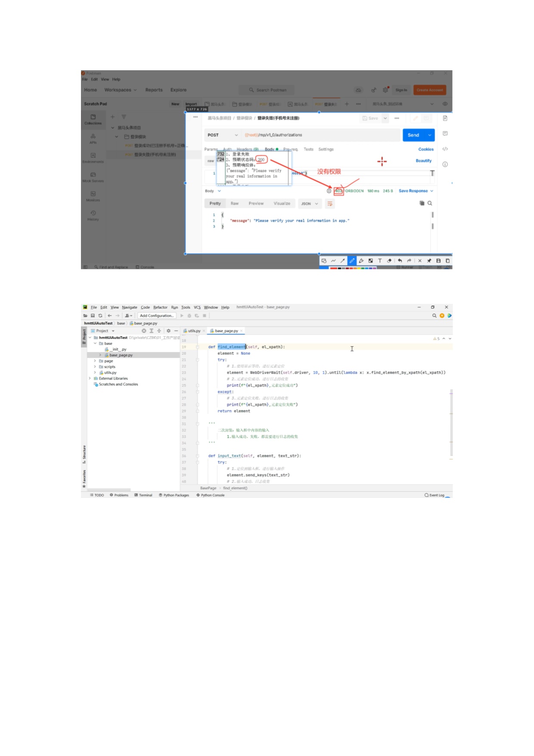Expand the page folder in the project tree
The height and width of the screenshot is (756, 534).
pyautogui.click(x=95, y=361)
